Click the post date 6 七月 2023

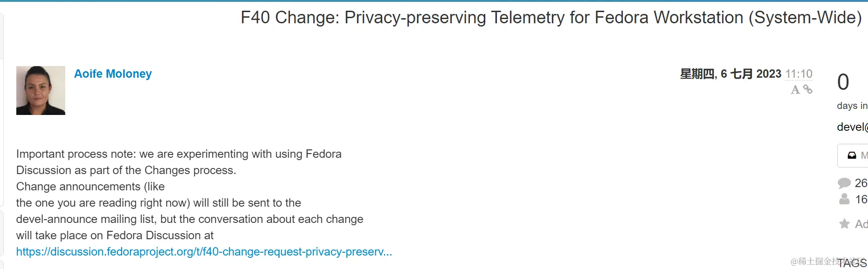click(x=730, y=74)
